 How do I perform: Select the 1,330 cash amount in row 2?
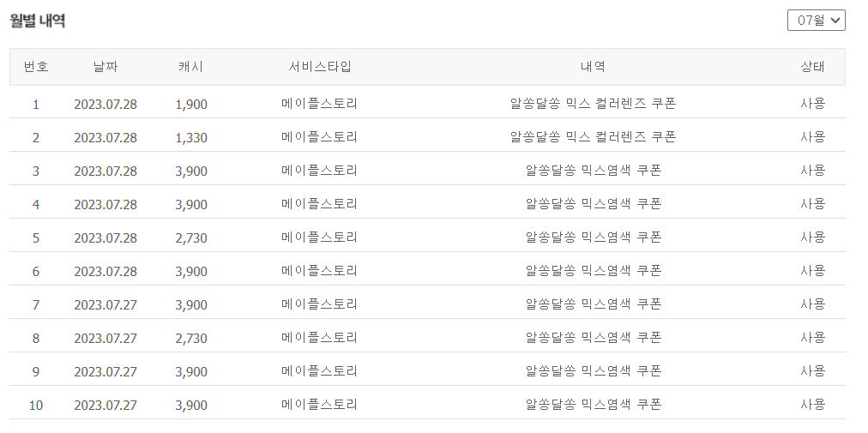tap(190, 137)
